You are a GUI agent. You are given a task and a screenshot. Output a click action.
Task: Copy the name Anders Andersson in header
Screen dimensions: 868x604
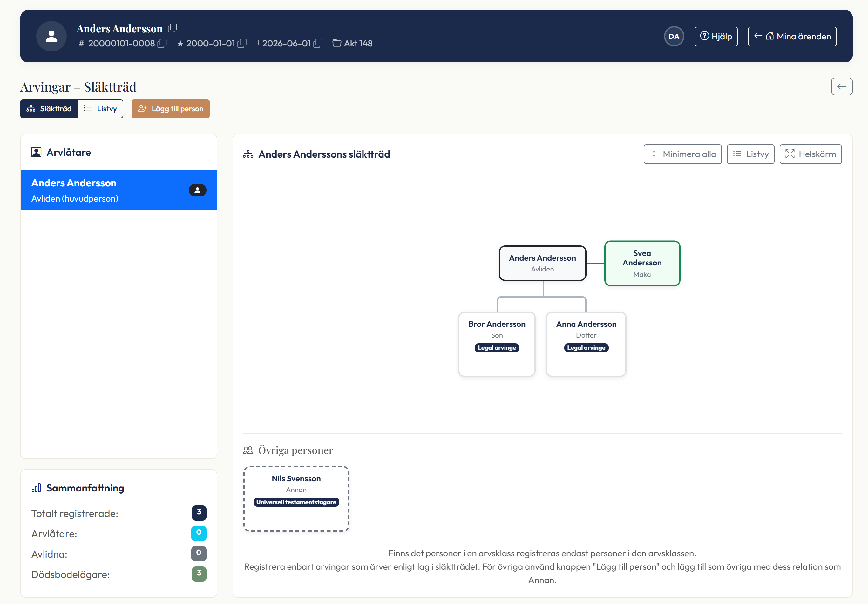click(173, 28)
